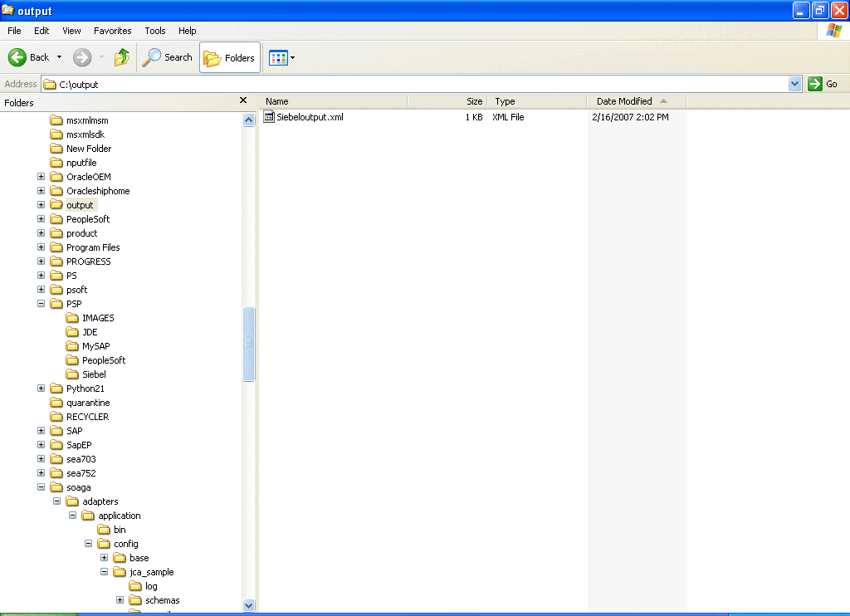Screen dimensions: 850x616
Task: Open the Tools menu
Action: click(x=154, y=31)
